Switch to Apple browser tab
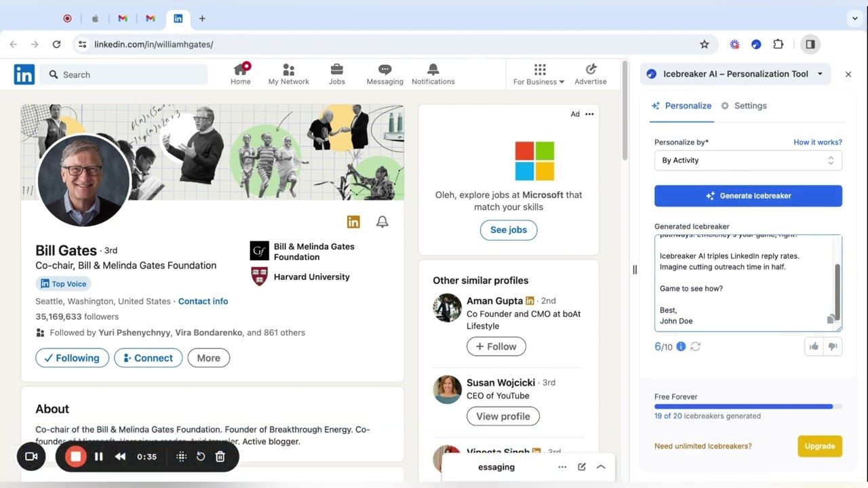This screenshot has width=868, height=488. pos(95,19)
